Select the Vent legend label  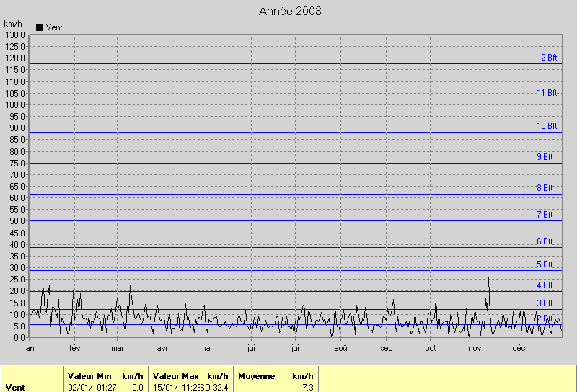(x=54, y=27)
